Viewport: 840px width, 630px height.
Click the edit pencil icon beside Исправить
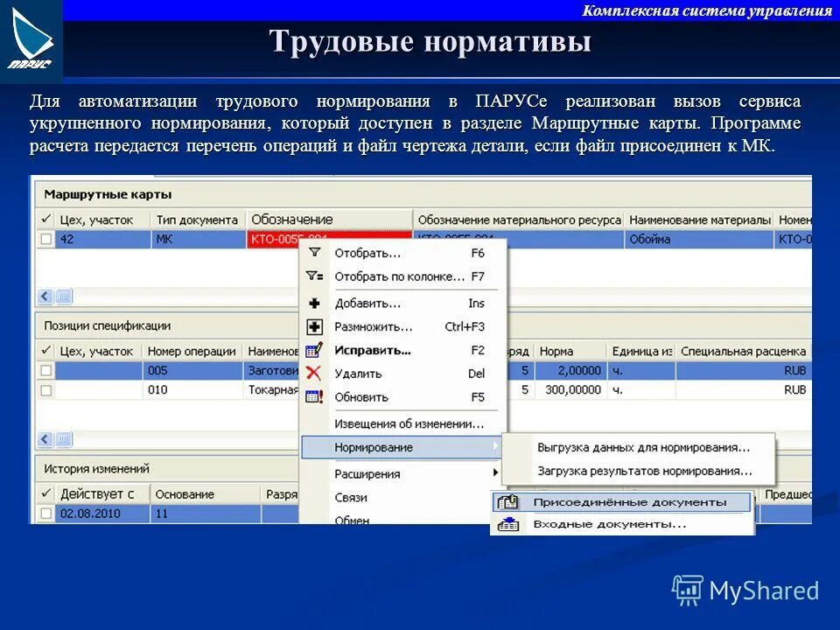click(x=314, y=350)
